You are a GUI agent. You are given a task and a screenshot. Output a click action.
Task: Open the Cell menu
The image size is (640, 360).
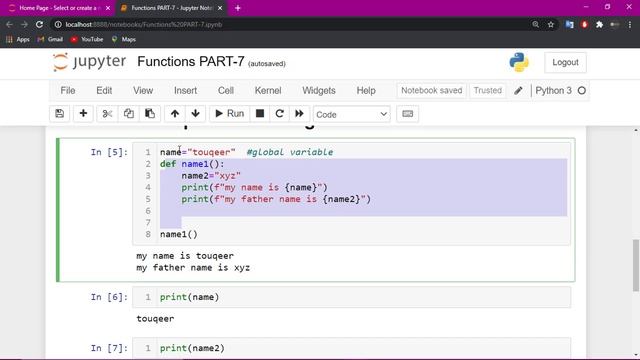[x=226, y=91]
